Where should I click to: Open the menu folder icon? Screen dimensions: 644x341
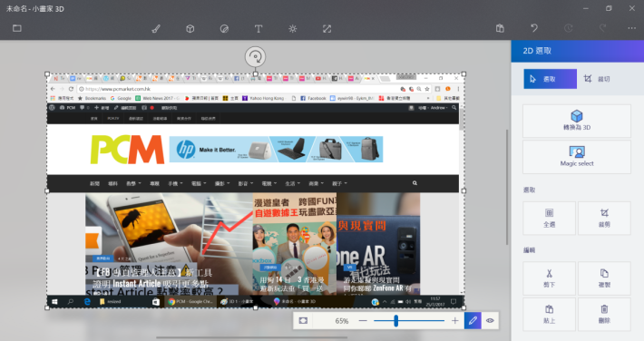[x=17, y=28]
